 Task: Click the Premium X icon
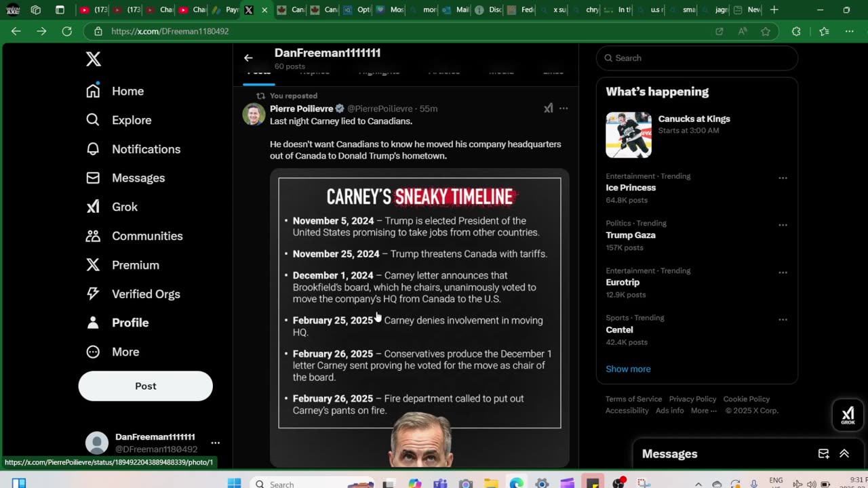pos(93,265)
